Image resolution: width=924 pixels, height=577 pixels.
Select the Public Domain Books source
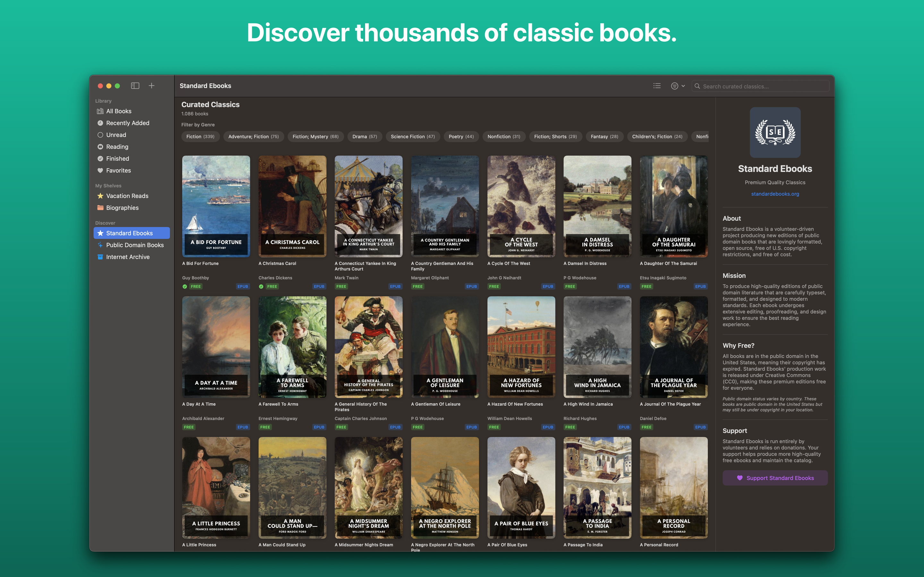(x=135, y=245)
